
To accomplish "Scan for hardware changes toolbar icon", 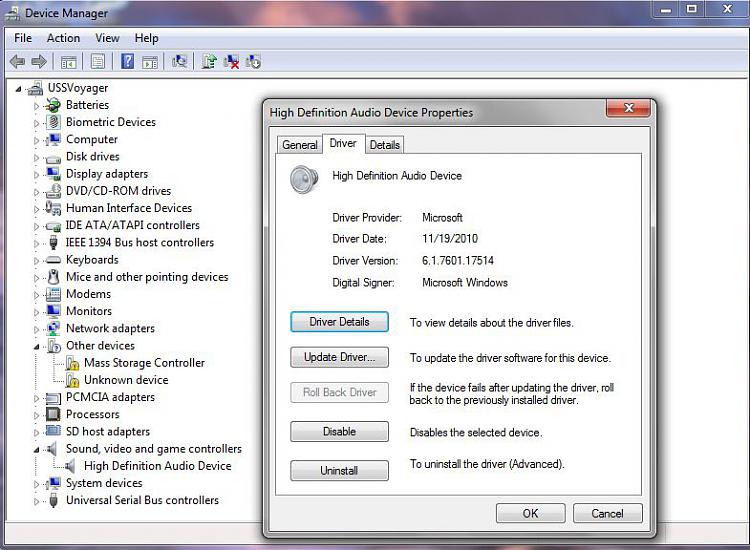I will (179, 61).
